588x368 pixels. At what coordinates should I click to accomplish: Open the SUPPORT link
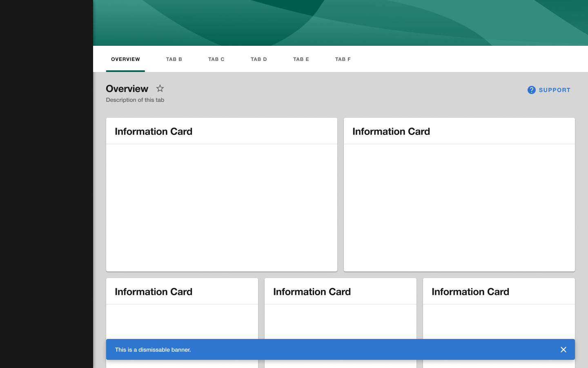coord(555,90)
